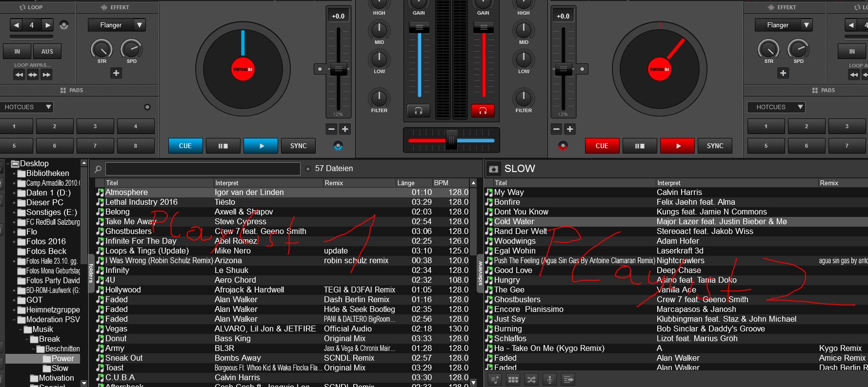
Task: Increase left deck loop length arrow
Action: point(47,25)
